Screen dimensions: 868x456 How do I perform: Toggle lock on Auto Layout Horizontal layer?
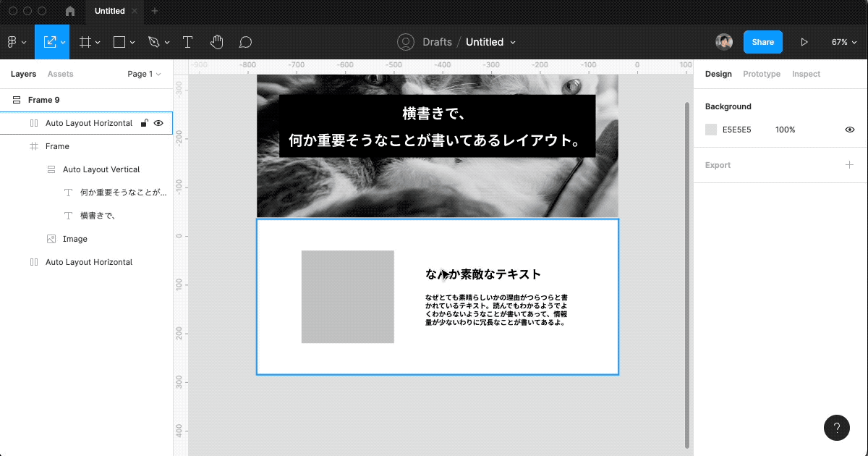(x=144, y=123)
